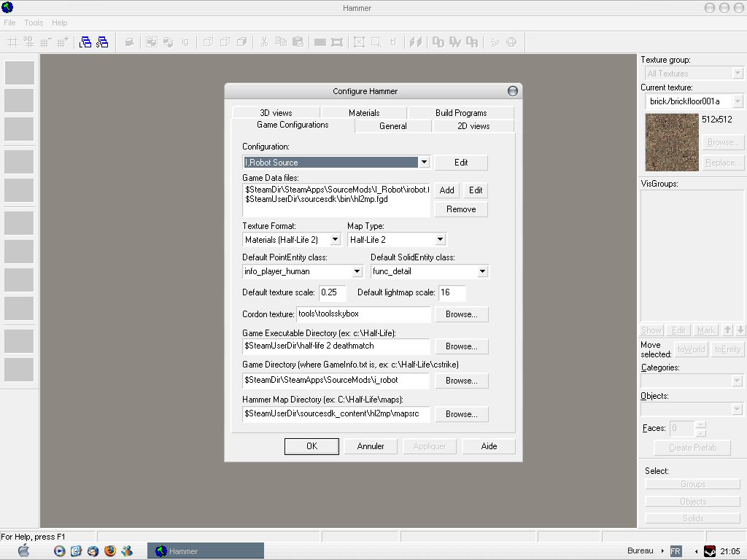Click the Paste clipboard icon
The image size is (747, 560).
pos(298,42)
